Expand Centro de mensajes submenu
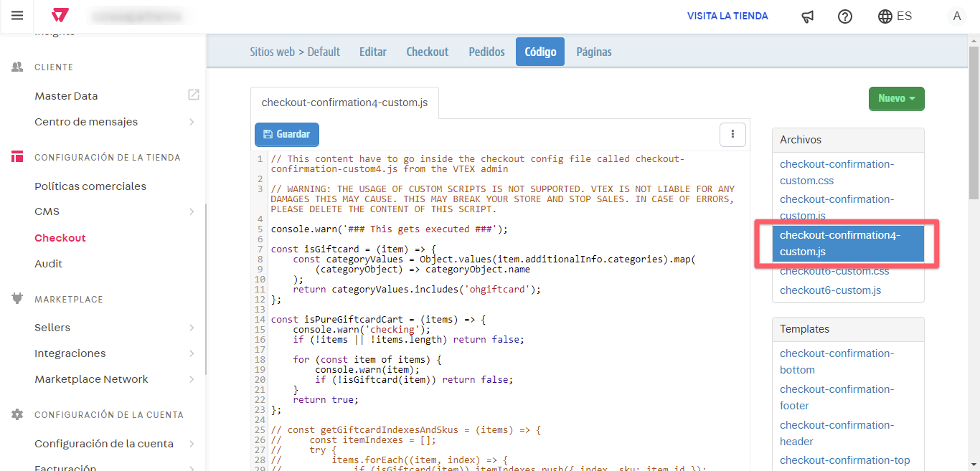980x471 pixels. coord(192,122)
